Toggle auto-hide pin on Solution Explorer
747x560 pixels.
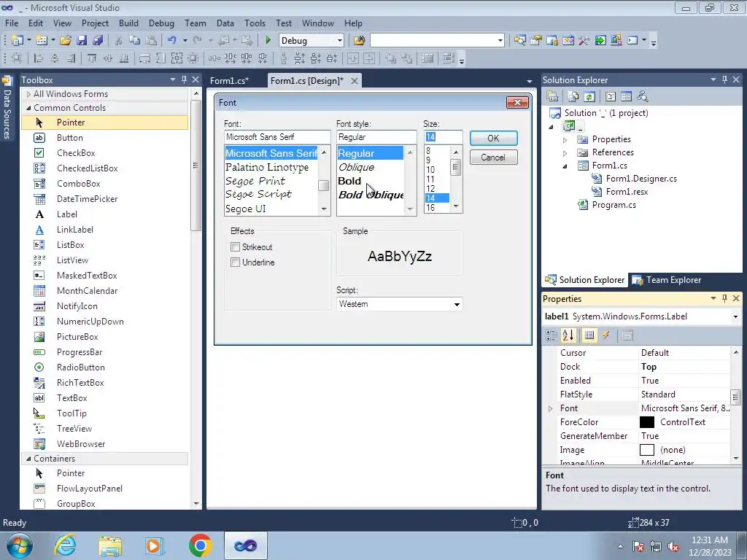pos(724,79)
